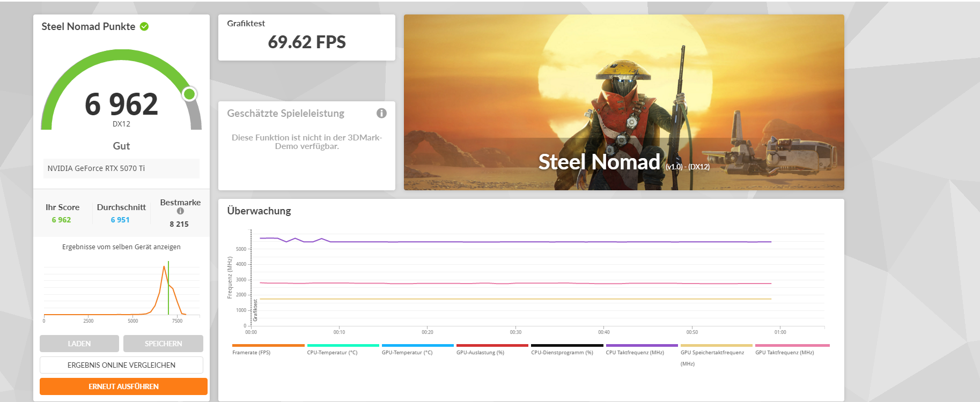This screenshot has height=402, width=980.
Task: Click ERGEBNIS ONLINE VERGLEICHEN button
Action: click(x=121, y=365)
